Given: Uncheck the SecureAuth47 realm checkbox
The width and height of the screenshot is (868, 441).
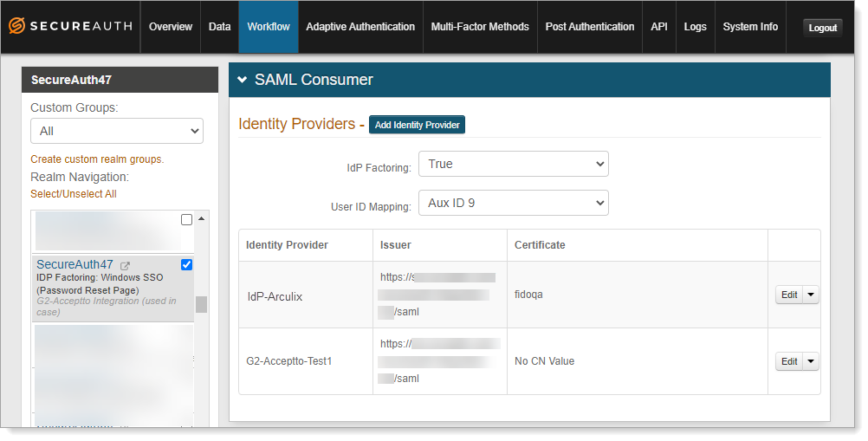Looking at the screenshot, I should click(186, 264).
